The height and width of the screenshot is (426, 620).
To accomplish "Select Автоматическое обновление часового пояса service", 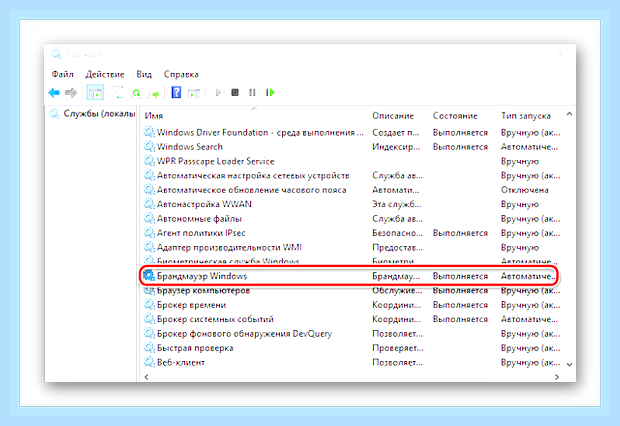I will [251, 190].
